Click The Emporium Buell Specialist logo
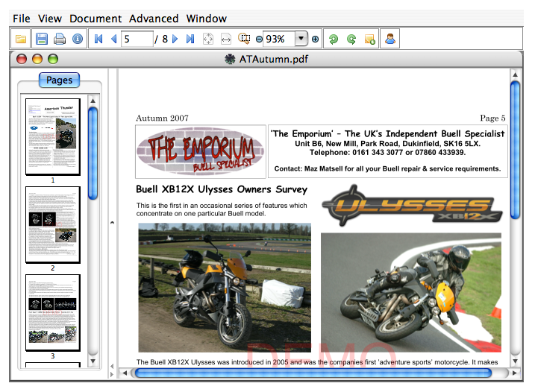535x392 pixels. point(201,151)
